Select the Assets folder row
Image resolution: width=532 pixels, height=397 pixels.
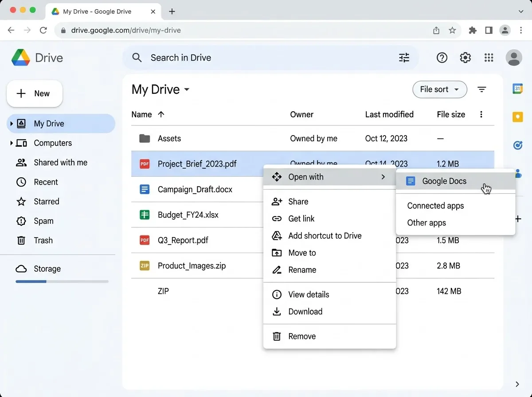313,139
